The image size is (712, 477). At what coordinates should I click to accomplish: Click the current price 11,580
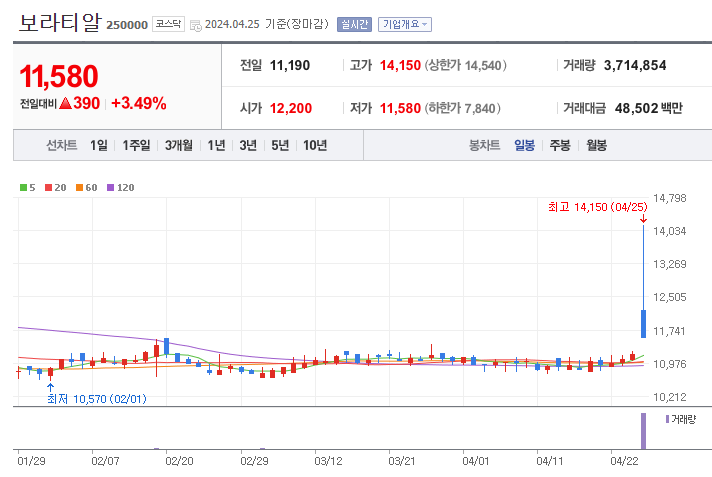(x=59, y=76)
